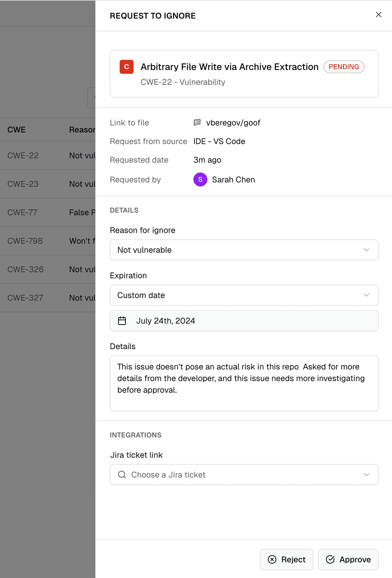This screenshot has height=578, width=392.
Task: Click the calendar icon in date field
Action: pos(122,321)
